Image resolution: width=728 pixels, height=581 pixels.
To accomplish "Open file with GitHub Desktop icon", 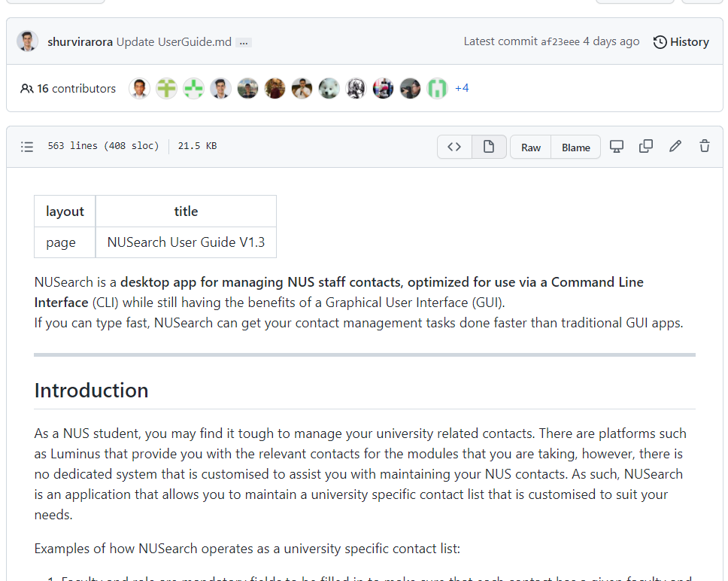I will (x=617, y=147).
